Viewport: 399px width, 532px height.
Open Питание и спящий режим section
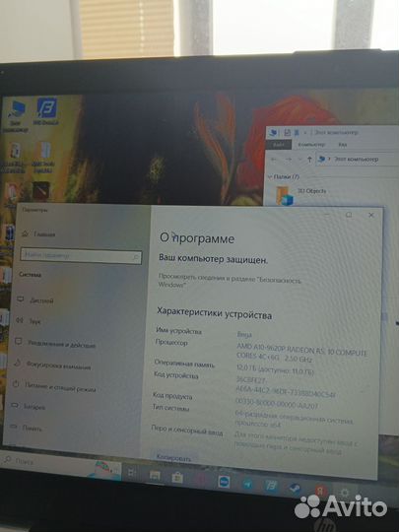54,388
